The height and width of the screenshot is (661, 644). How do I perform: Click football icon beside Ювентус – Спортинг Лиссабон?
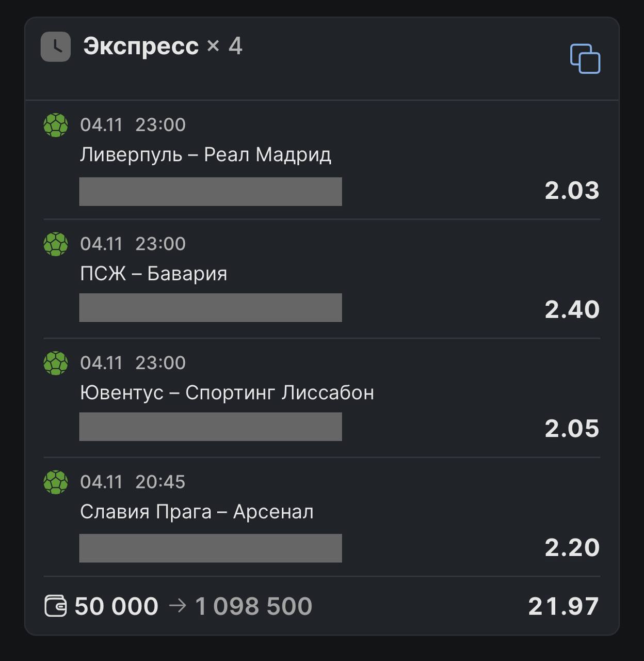[56, 363]
